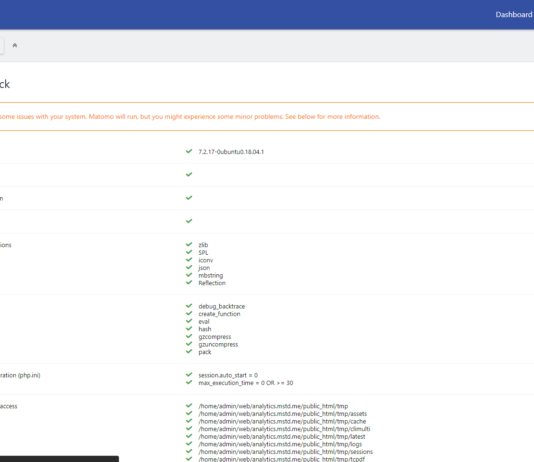Click the green checkmark beside PHP version 7.2.17
The image size is (534, 462).
point(189,151)
